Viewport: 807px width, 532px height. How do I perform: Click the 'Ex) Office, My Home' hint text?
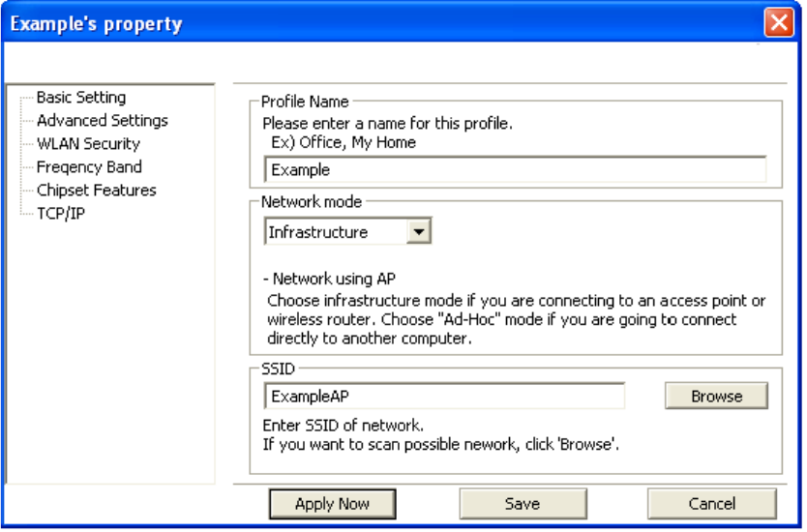tap(344, 142)
